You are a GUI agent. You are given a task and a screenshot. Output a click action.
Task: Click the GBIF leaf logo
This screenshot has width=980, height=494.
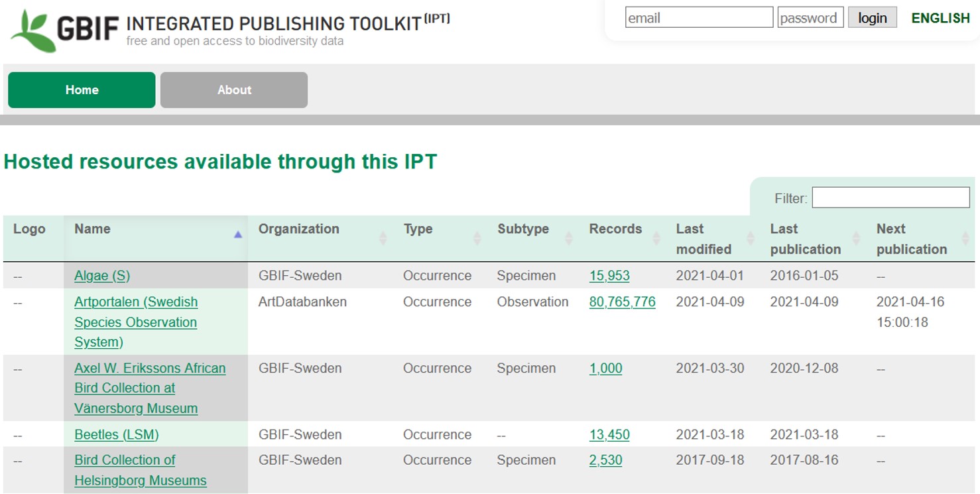click(x=33, y=31)
